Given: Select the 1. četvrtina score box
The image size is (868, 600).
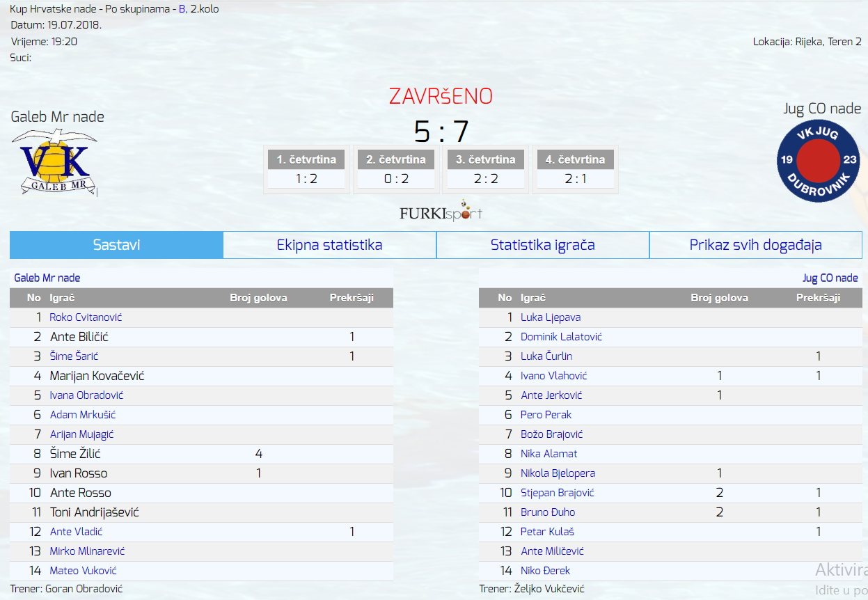Looking at the screenshot, I should pyautogui.click(x=306, y=169).
